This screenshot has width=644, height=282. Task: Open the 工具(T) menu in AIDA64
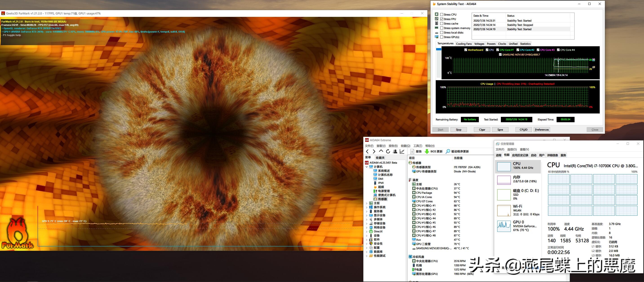click(x=417, y=146)
